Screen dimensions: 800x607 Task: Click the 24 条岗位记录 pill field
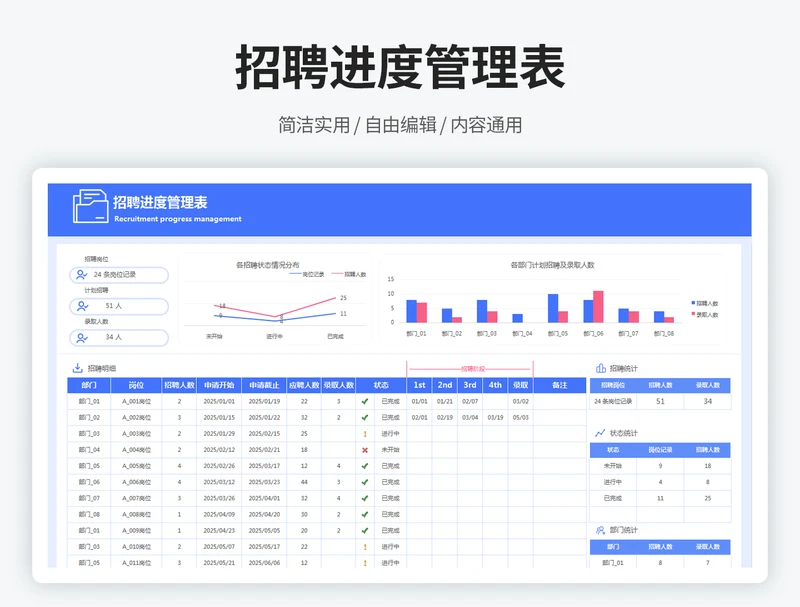(x=119, y=275)
